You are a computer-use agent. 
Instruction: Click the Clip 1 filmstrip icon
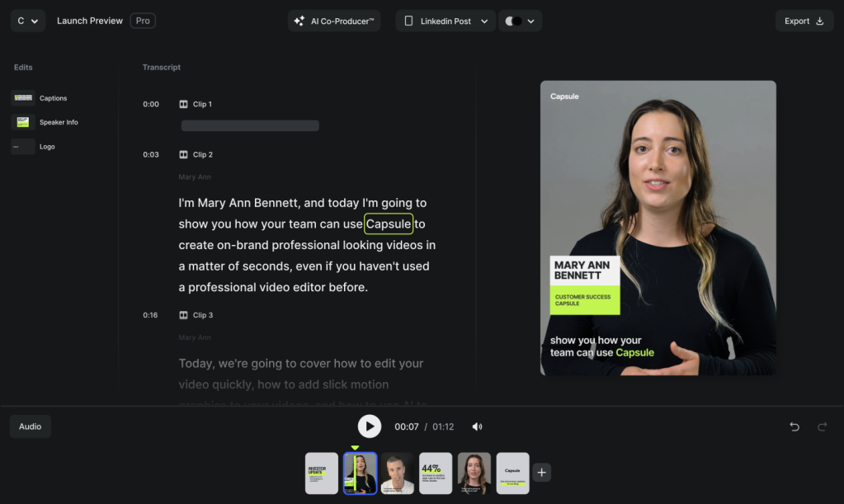click(183, 105)
